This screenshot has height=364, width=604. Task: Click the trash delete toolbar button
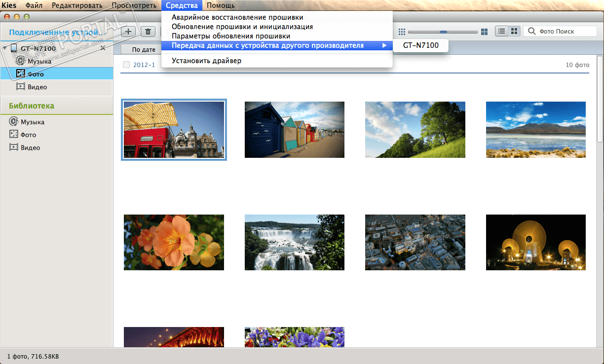click(x=148, y=32)
